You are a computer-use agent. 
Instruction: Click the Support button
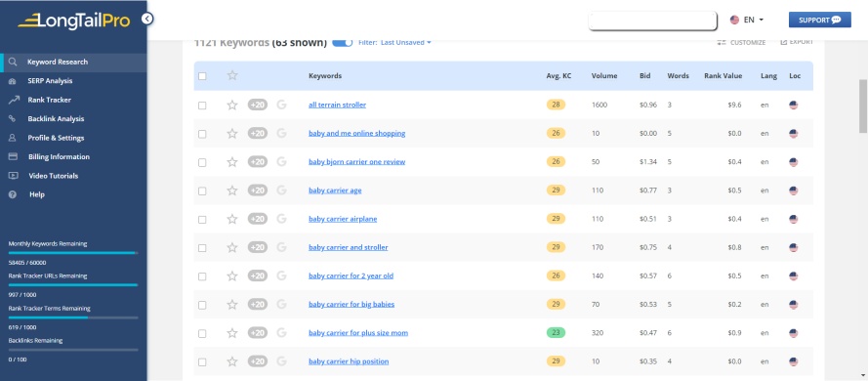(820, 20)
